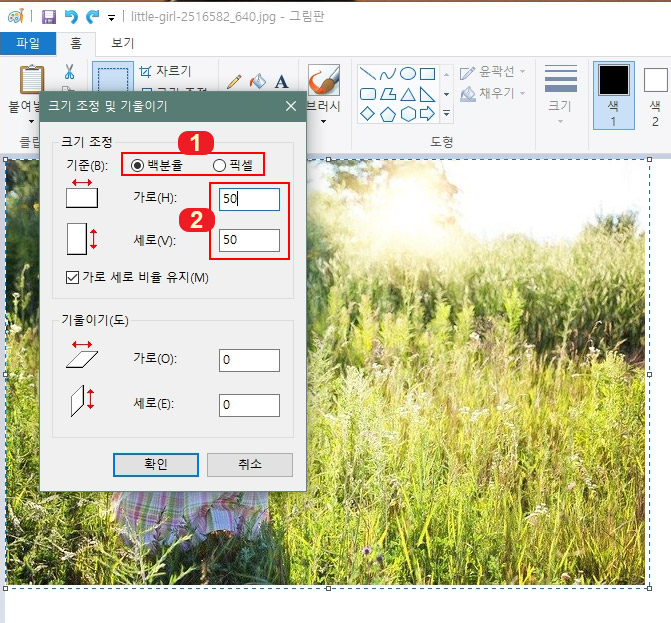Pick the Line shape
671x623 pixels.
[x=368, y=74]
